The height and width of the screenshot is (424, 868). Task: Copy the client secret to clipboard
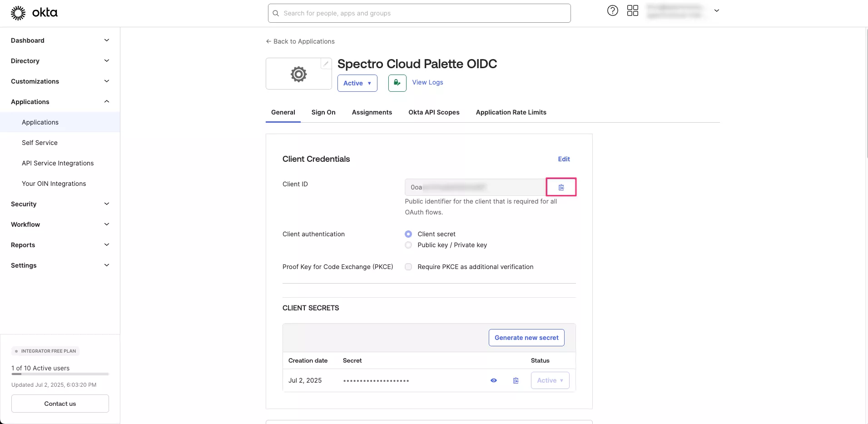pos(516,380)
